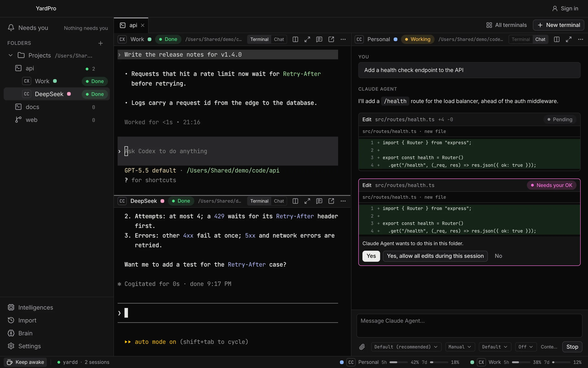Open the comments icon in the Work pane
Screen dimensions: 588x368
click(319, 39)
